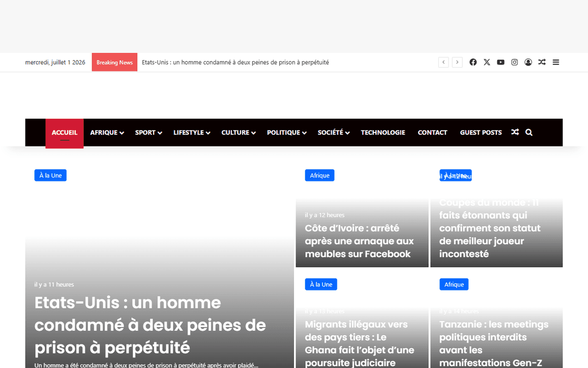588x368 pixels.
Task: Click the date mercredi, juillet 1 2026
Action: [x=55, y=62]
